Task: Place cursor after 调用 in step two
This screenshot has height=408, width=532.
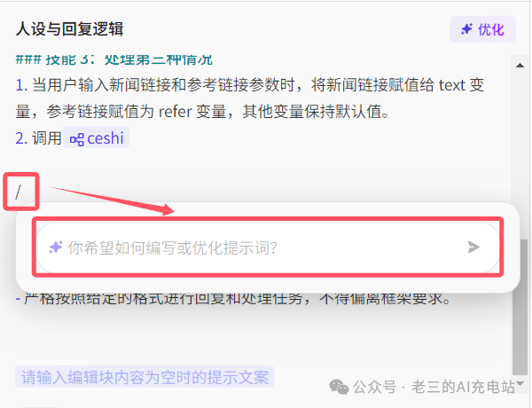Action: [62, 138]
